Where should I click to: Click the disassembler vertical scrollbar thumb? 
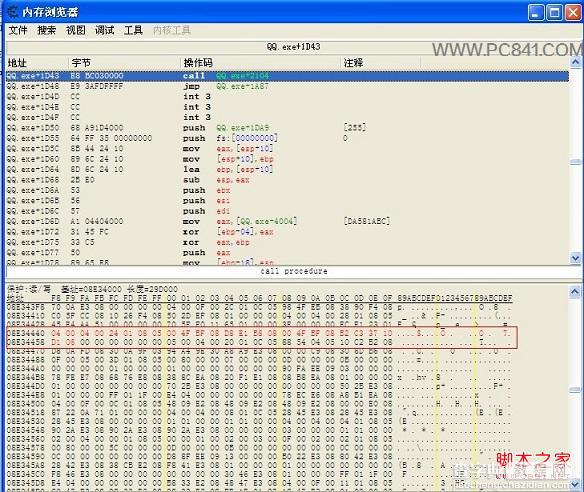575,162
